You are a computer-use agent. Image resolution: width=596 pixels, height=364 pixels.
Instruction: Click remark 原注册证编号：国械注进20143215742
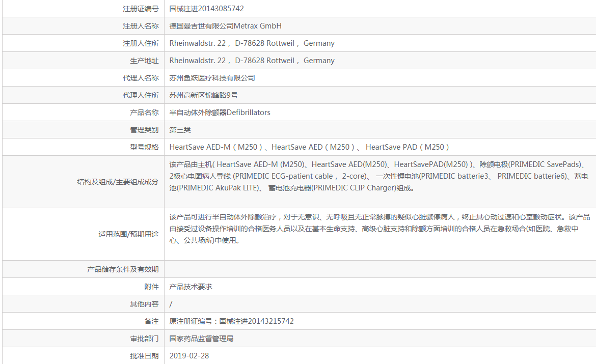pyautogui.click(x=231, y=321)
